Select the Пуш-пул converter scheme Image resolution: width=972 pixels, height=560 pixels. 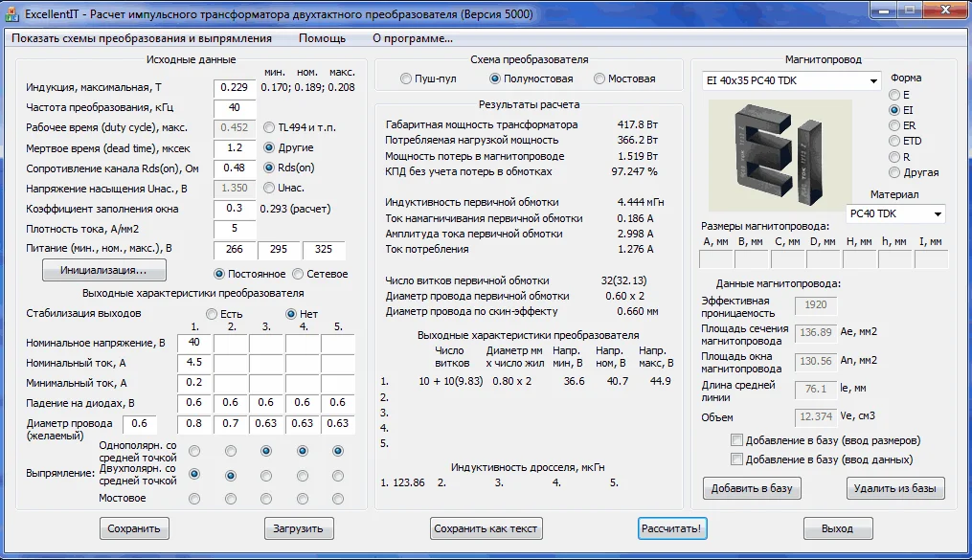(407, 78)
